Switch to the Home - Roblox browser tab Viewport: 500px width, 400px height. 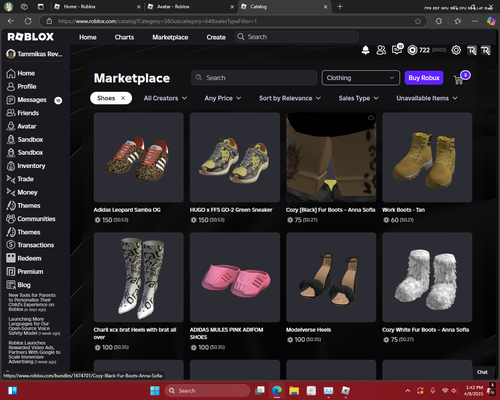pyautogui.click(x=97, y=7)
